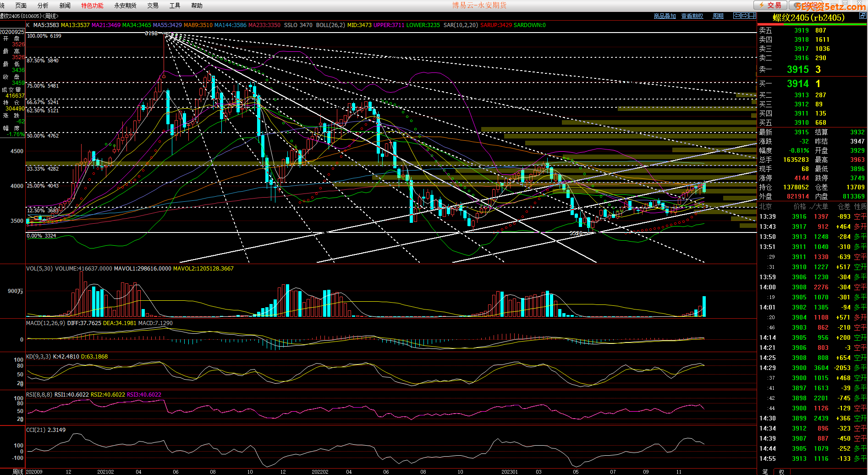Open the 永安期货 menu
This screenshot has height=475, width=868.
[125, 6]
